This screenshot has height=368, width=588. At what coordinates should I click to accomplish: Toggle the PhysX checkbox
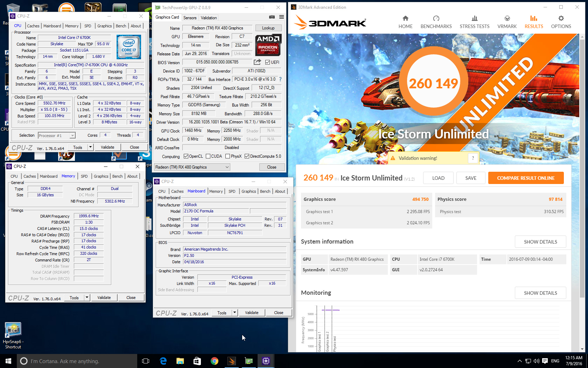(227, 156)
